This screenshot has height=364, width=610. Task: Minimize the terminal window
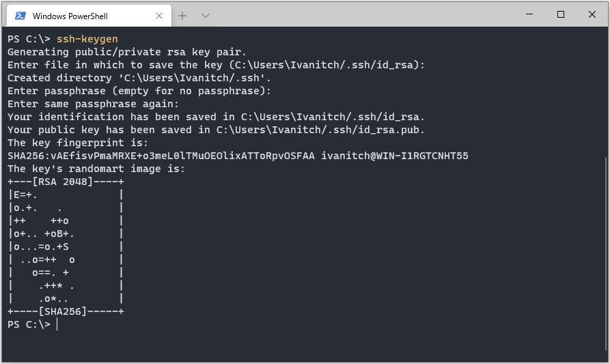pyautogui.click(x=530, y=14)
